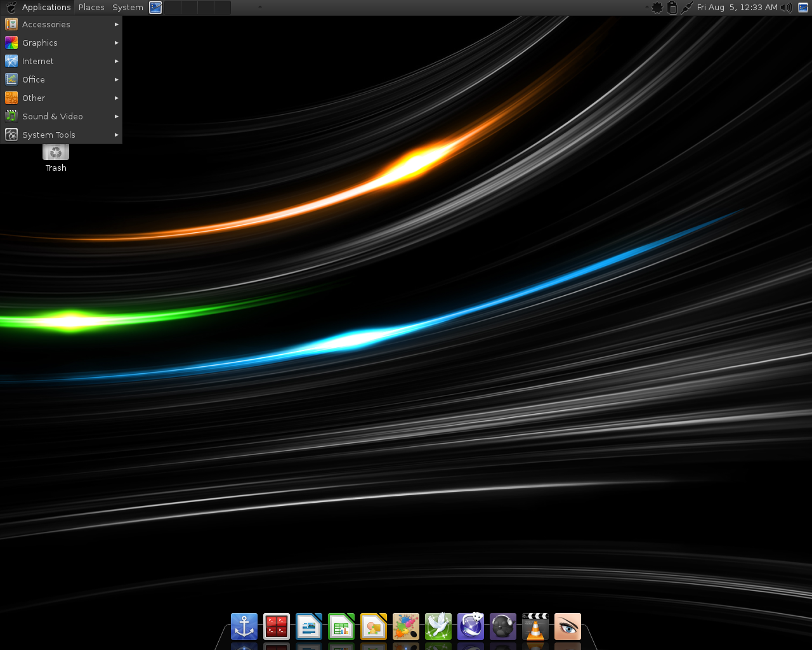Image resolution: width=812 pixels, height=650 pixels.
Task: Launch the red terminal icon in dock
Action: [277, 627]
